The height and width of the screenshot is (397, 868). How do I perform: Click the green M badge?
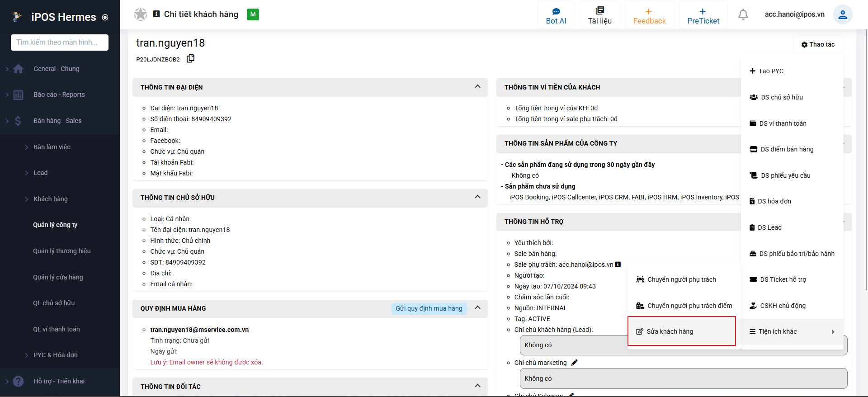[253, 14]
